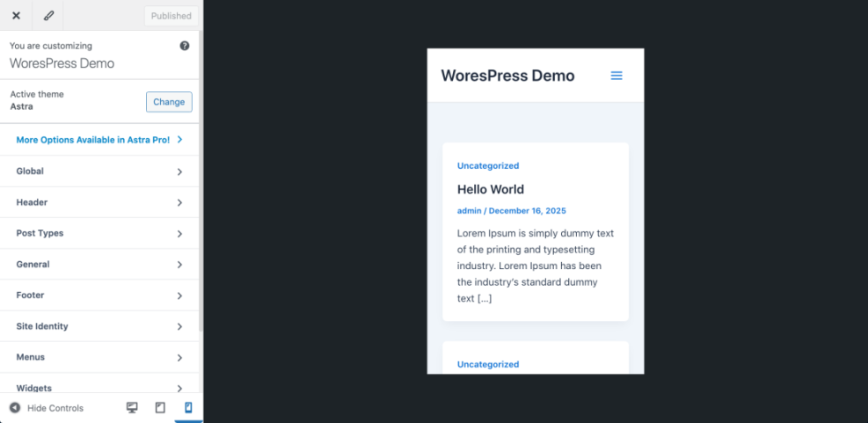Select the mobile preview icon
Image resolution: width=868 pixels, height=423 pixels.
coord(188,408)
